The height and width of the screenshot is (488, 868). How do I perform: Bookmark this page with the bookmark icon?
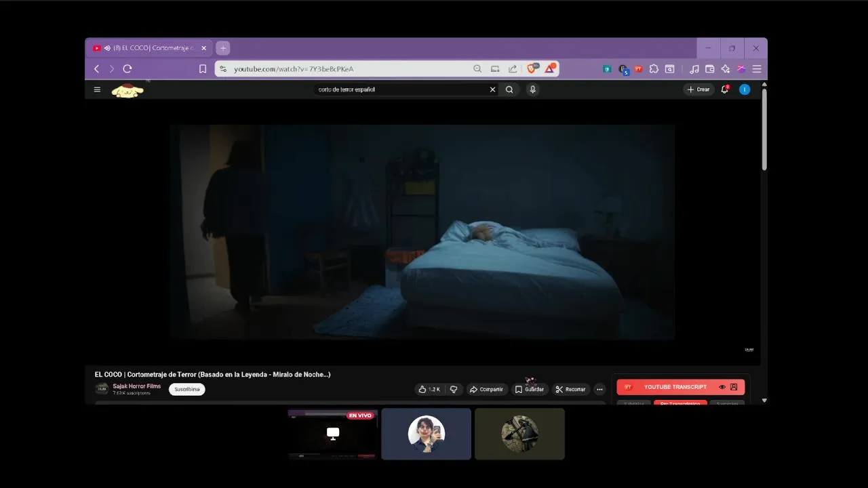click(x=203, y=69)
